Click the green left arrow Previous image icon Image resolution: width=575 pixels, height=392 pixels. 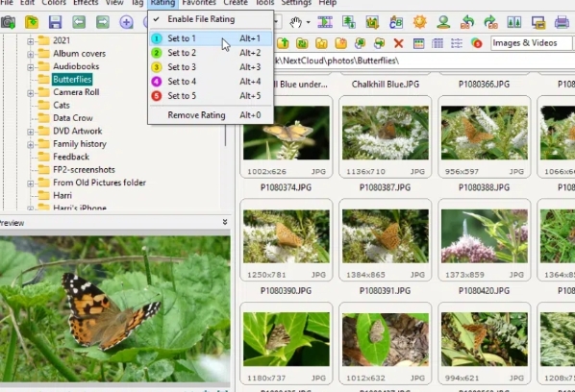(79, 22)
